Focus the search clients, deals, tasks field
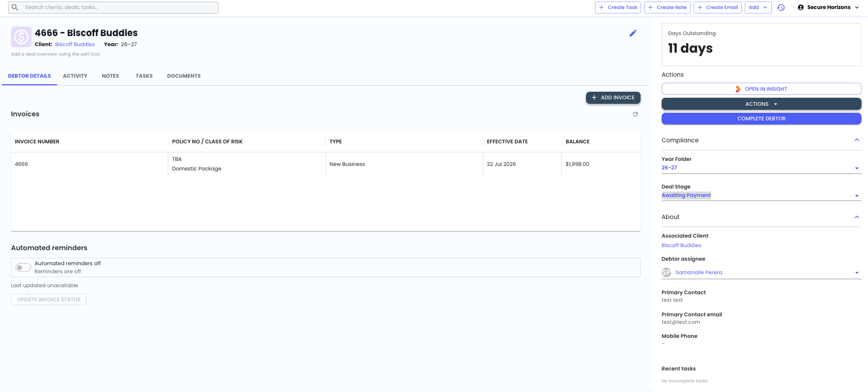The image size is (868, 392). 113,8
